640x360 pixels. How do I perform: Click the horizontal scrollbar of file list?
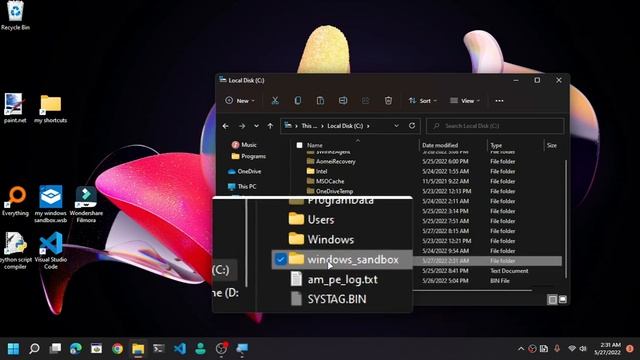tap(472, 291)
